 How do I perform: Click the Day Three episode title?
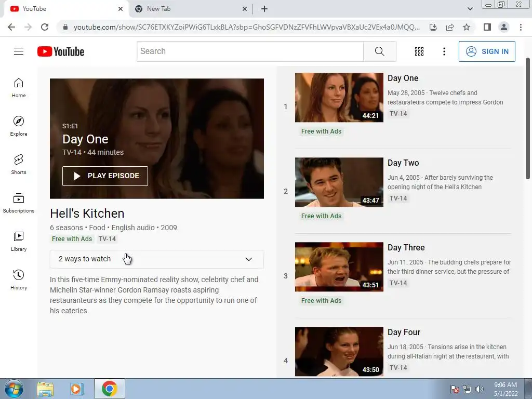click(406, 247)
